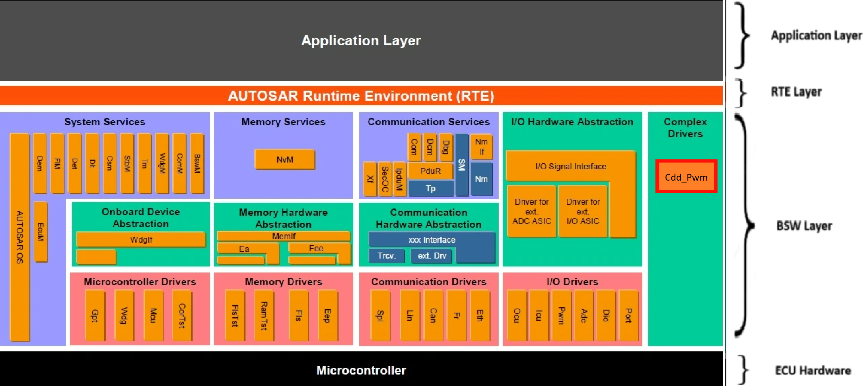Click the I/O Signal Interface block

click(571, 166)
